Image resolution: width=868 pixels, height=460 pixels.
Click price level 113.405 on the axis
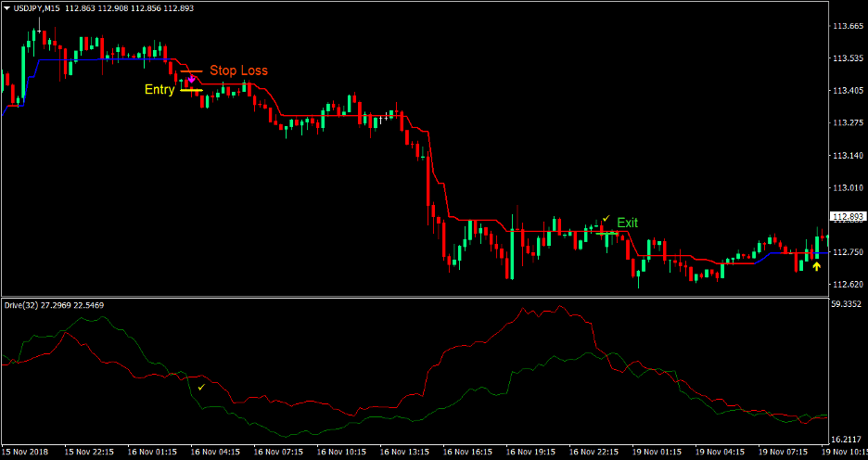click(x=848, y=90)
